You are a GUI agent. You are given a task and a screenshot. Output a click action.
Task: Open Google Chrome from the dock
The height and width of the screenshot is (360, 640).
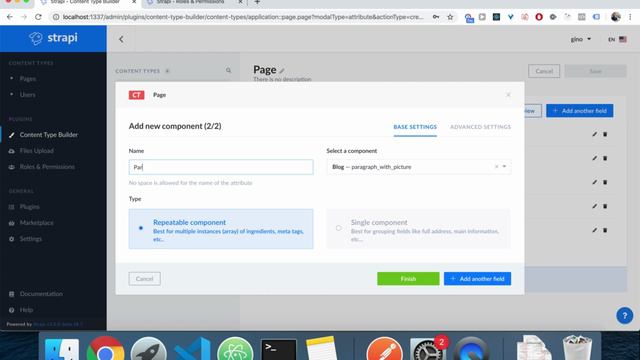[106, 349]
